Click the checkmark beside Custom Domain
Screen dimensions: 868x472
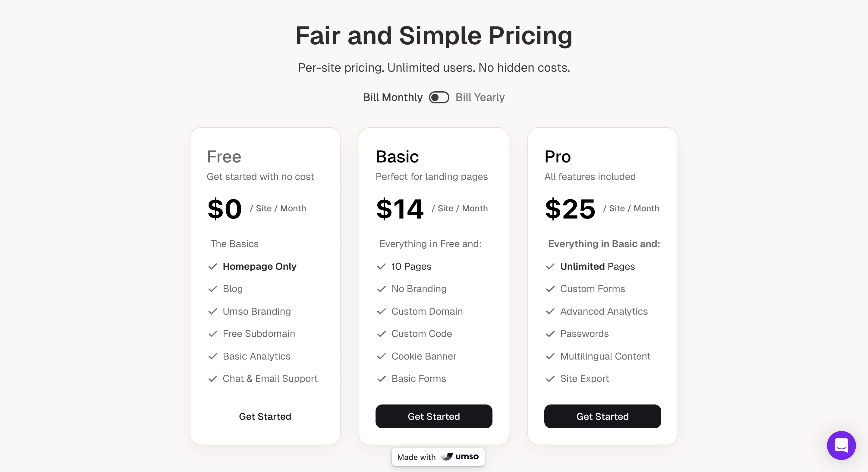pyautogui.click(x=382, y=312)
